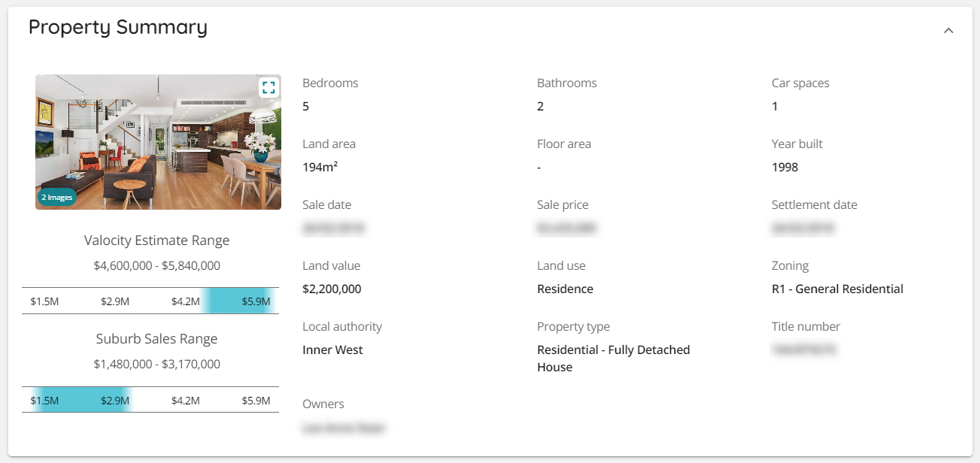Click the $1,480,000 - $3,170,000 suburb range text
This screenshot has height=463, width=980.
click(157, 364)
